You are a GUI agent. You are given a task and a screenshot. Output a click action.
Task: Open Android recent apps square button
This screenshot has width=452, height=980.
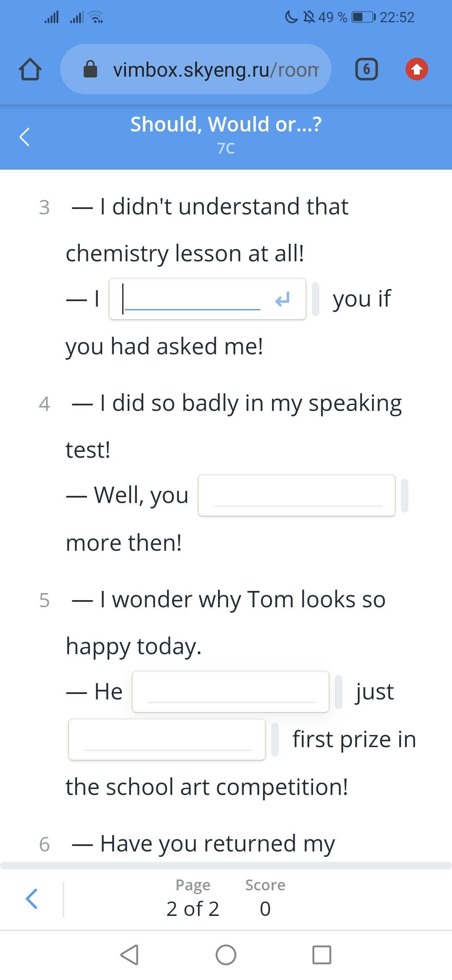321,955
